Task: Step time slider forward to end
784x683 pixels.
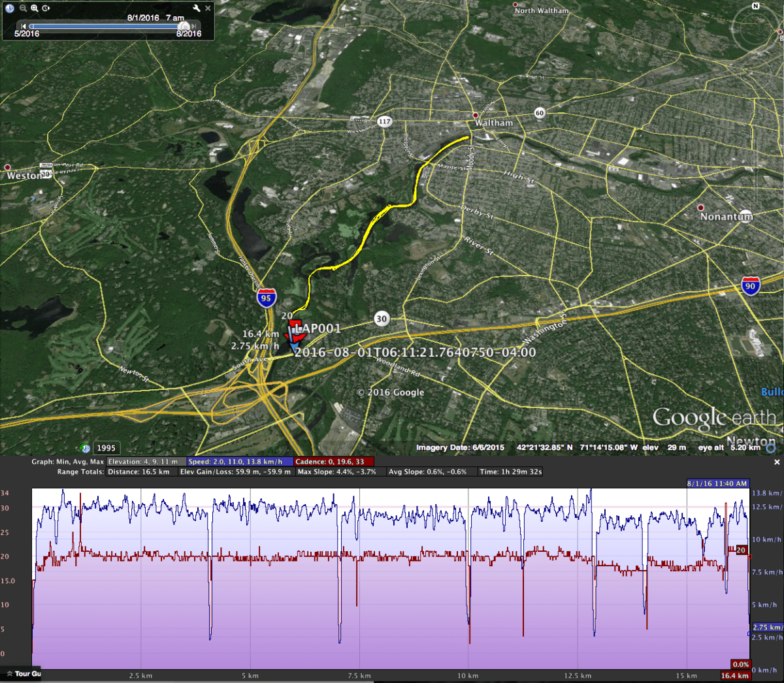Action: pyautogui.click(x=193, y=26)
